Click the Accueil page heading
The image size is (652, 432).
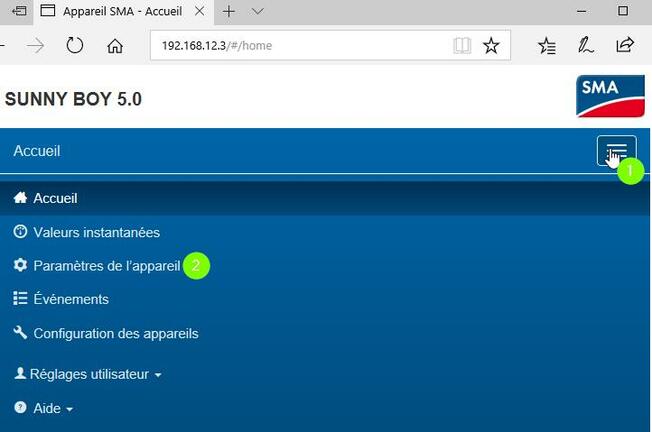point(37,151)
